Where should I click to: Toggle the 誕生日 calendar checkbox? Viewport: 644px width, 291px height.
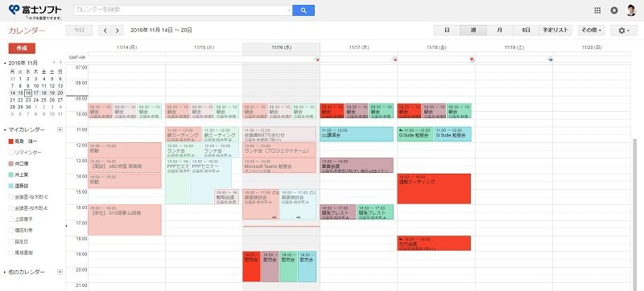click(x=10, y=242)
